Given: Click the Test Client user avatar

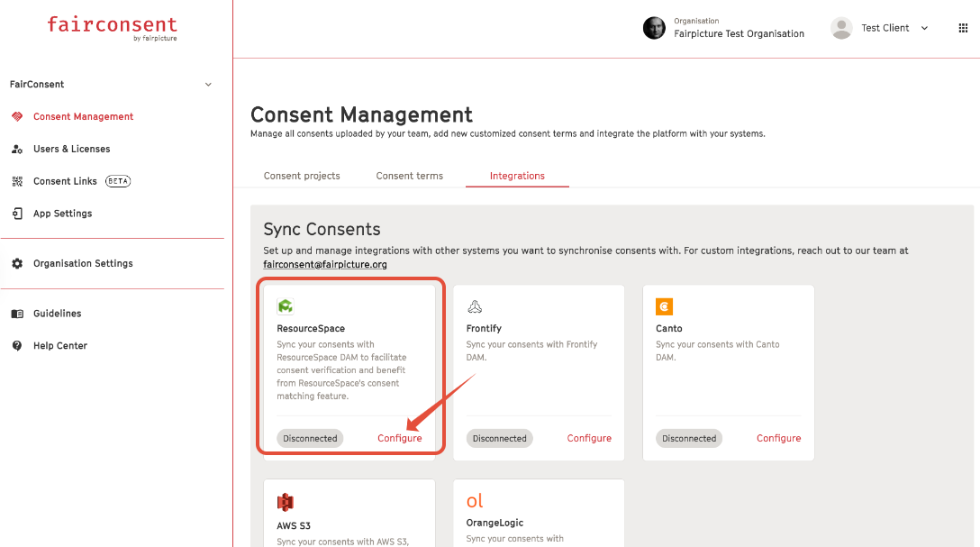Looking at the screenshot, I should click(841, 28).
